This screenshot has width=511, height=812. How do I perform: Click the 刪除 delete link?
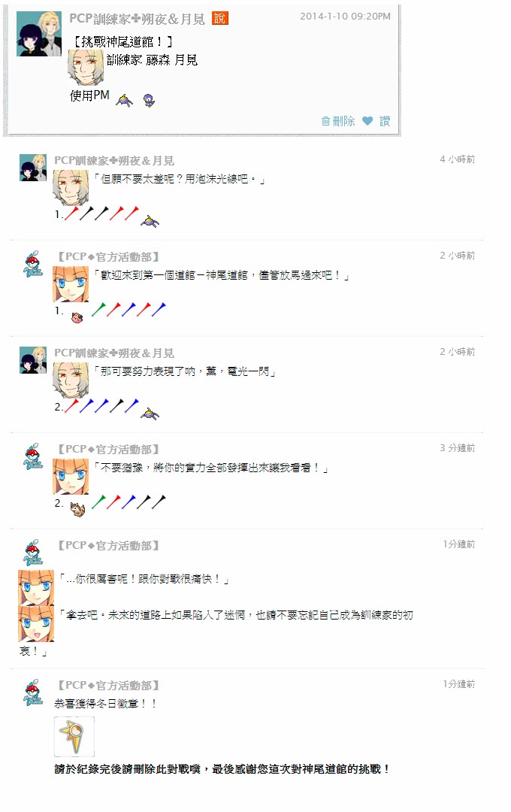pos(343,121)
